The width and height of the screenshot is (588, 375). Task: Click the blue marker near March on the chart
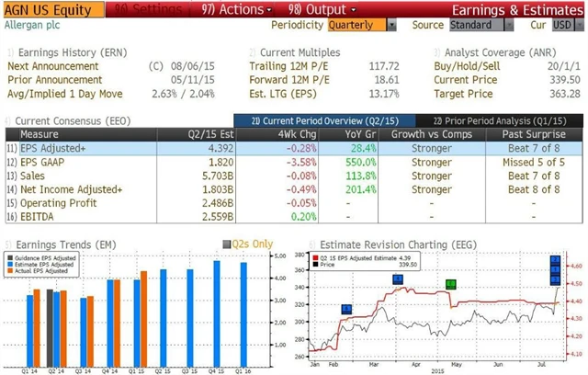point(397,278)
